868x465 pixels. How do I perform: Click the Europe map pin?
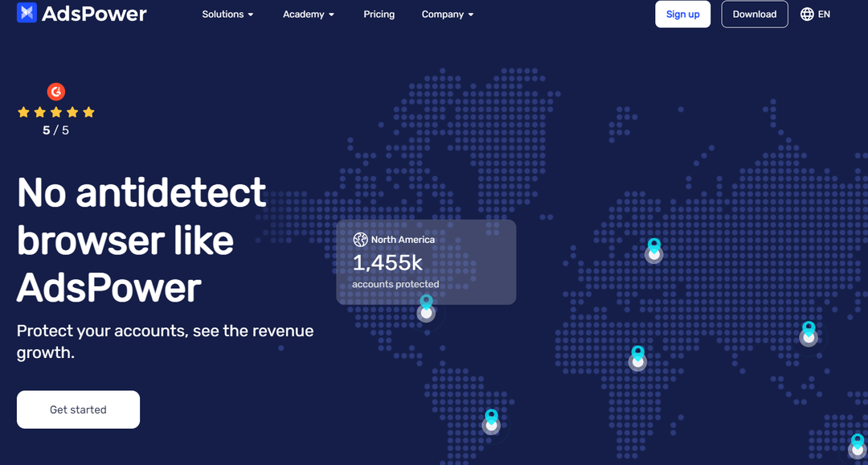[x=653, y=250]
